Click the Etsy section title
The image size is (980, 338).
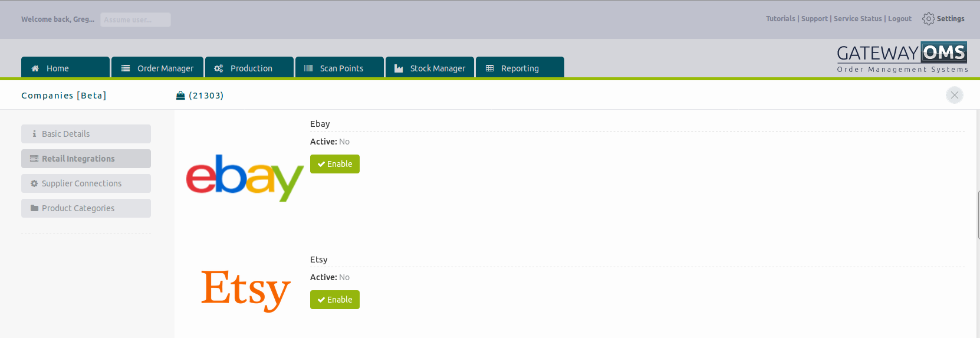click(319, 260)
